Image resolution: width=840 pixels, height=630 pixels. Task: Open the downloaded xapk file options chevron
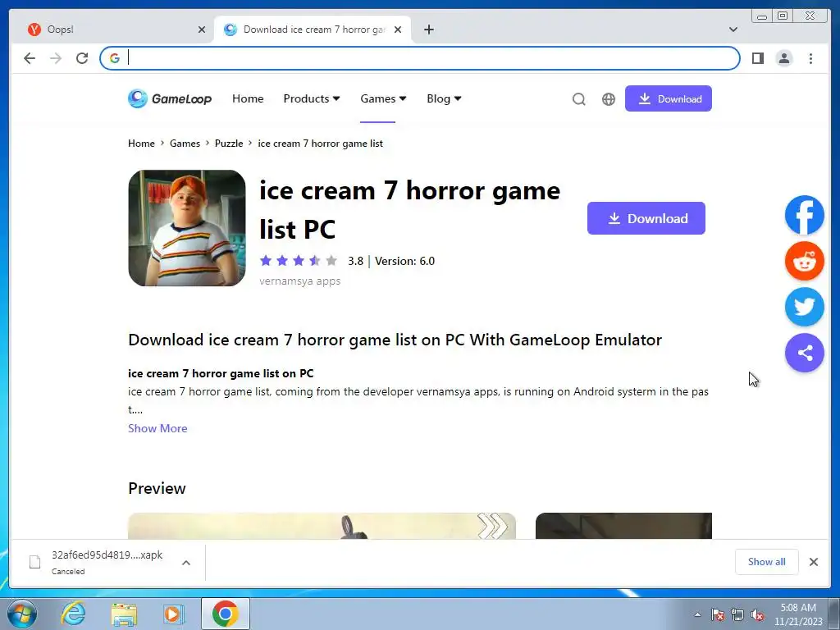186,563
